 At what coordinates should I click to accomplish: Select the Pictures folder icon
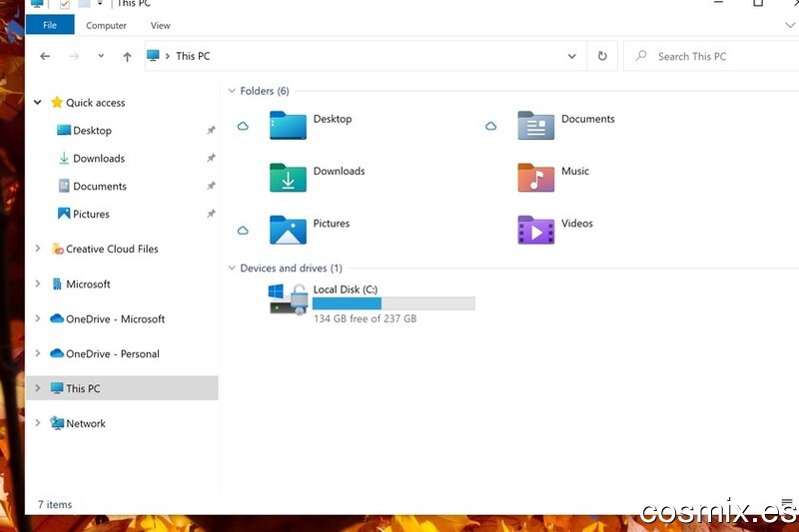coord(288,231)
